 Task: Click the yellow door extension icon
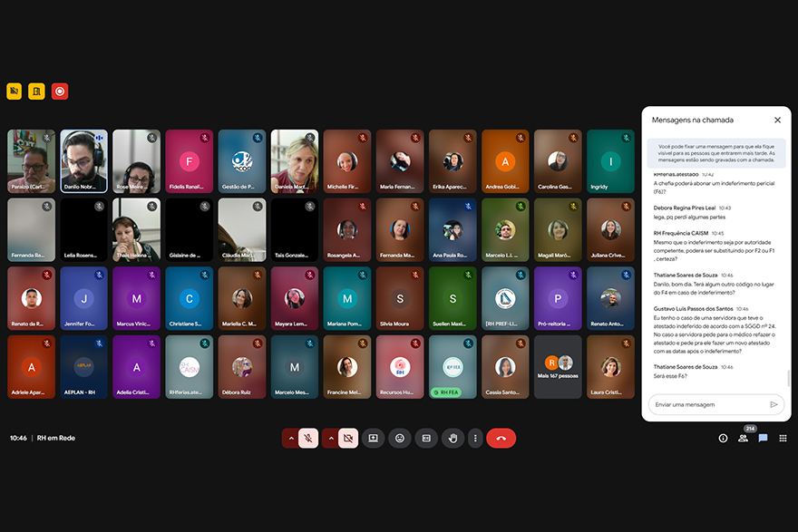(x=36, y=92)
